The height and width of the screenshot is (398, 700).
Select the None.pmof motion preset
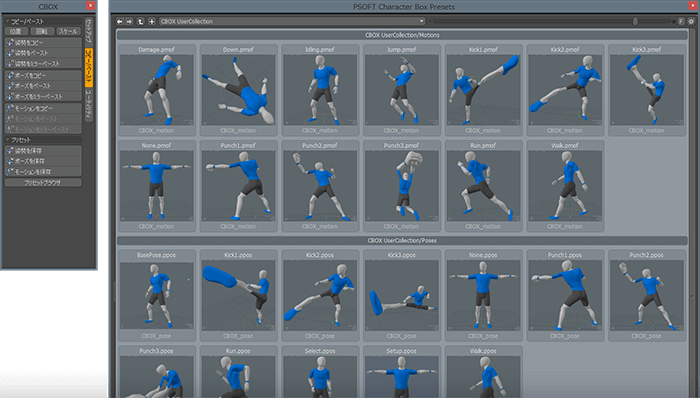[x=157, y=186]
